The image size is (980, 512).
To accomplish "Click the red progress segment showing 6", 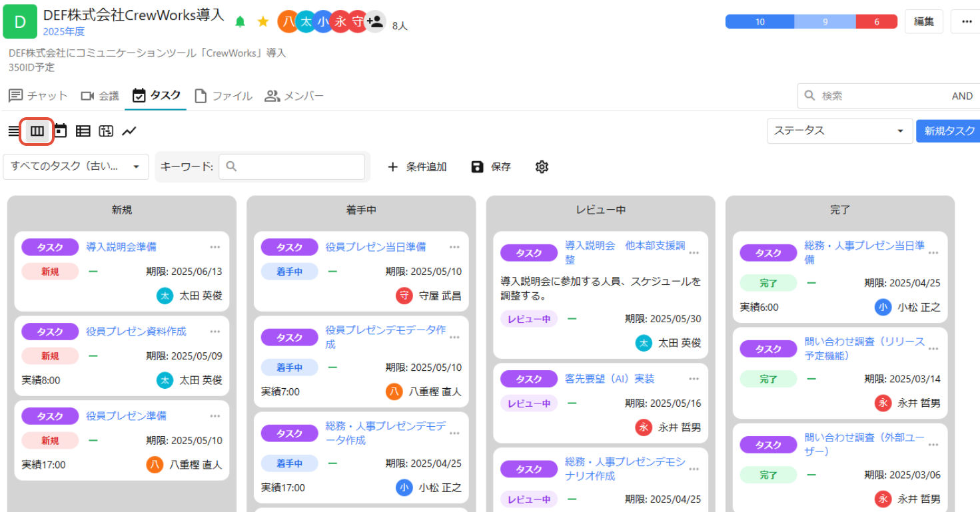I will point(877,22).
